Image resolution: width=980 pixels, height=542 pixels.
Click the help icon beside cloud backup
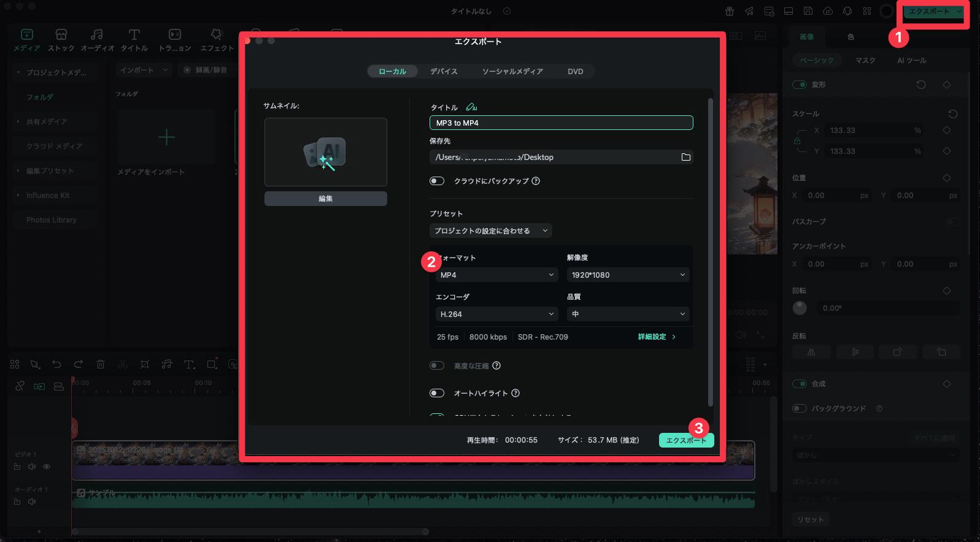point(536,181)
